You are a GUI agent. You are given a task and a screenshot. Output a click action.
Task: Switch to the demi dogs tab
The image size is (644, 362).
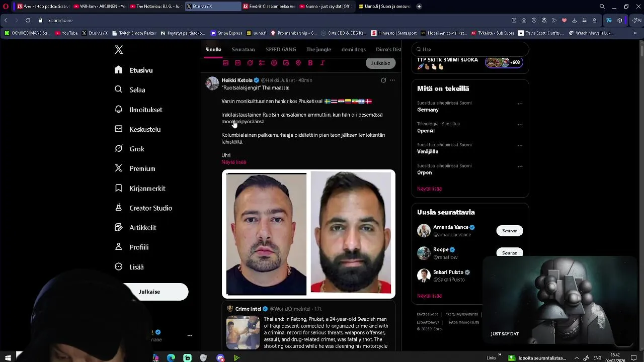click(354, 49)
